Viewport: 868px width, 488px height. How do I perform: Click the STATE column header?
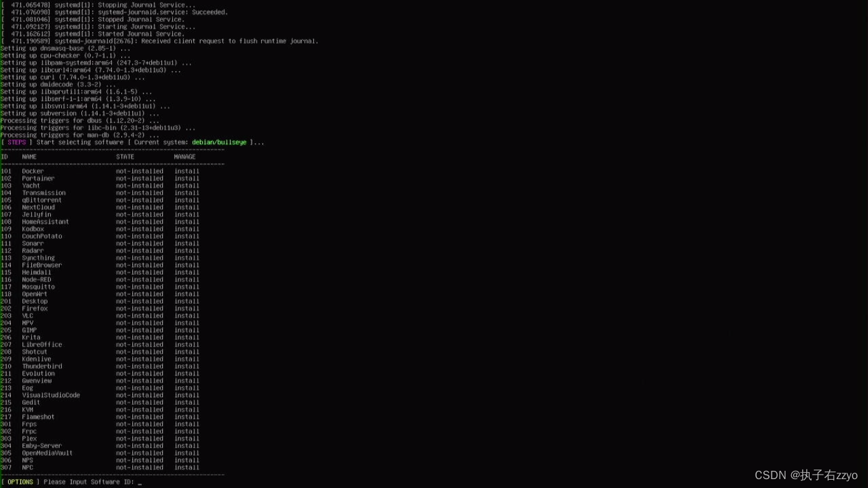click(x=125, y=157)
